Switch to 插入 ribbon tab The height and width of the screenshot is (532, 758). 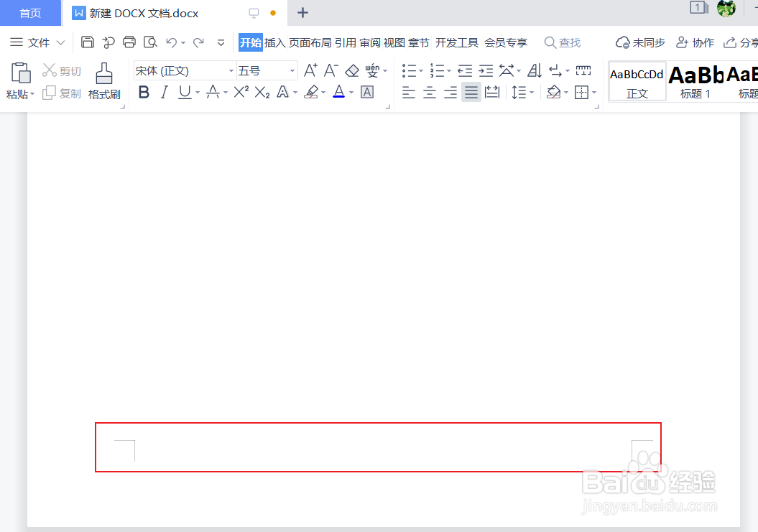pos(274,42)
